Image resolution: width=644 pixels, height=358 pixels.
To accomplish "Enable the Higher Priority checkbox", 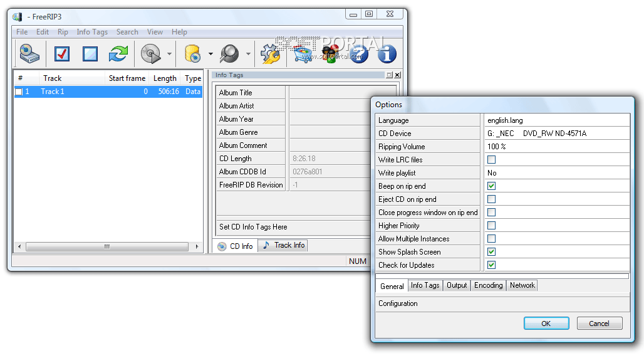I will click(x=491, y=225).
